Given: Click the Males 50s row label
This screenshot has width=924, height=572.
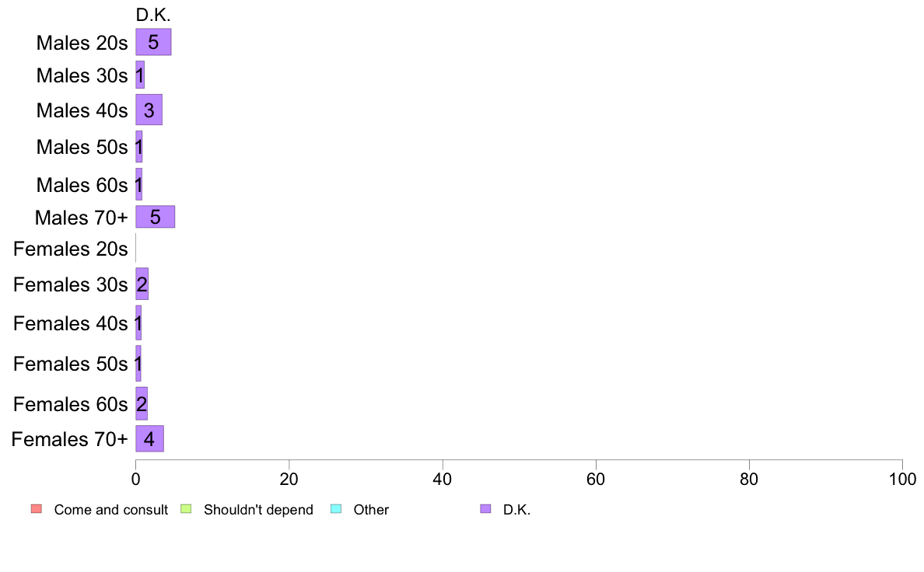Looking at the screenshot, I should (x=82, y=147).
